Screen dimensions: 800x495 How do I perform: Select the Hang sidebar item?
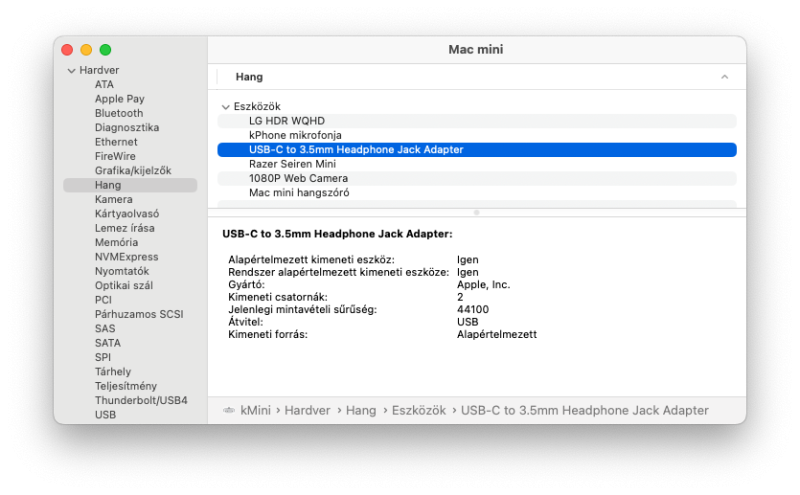point(130,185)
